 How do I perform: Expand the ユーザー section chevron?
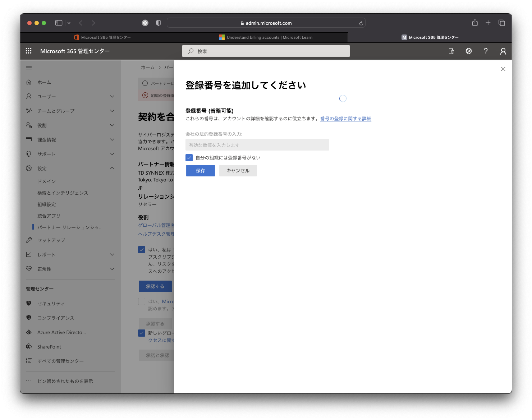click(x=112, y=96)
